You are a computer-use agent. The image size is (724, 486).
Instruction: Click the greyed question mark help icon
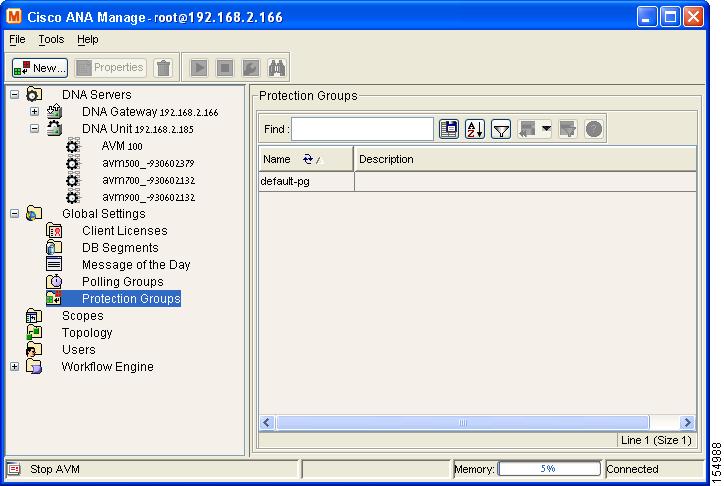pyautogui.click(x=594, y=129)
